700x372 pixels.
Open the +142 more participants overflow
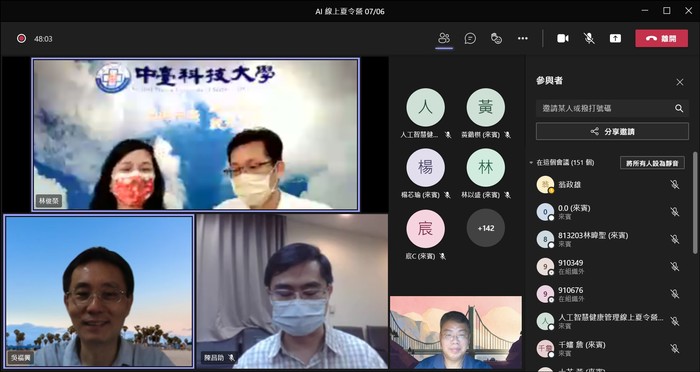click(x=486, y=228)
